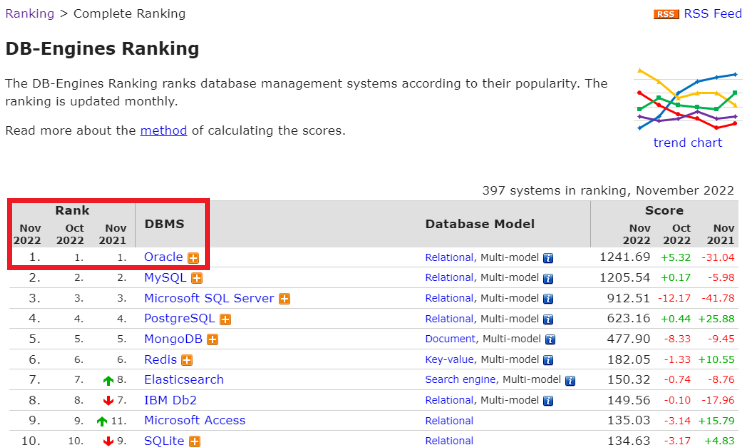The image size is (753, 448).
Task: Click the SQLite score 134.63
Action: coord(628,441)
